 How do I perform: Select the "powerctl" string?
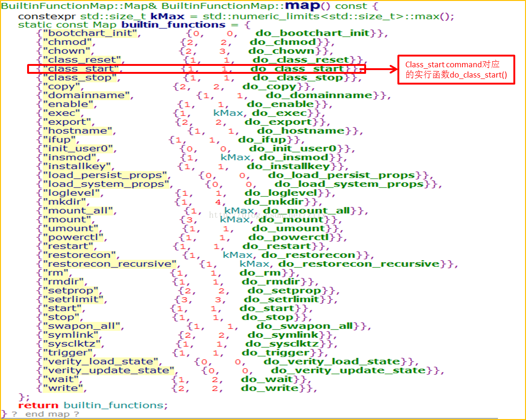point(73,238)
